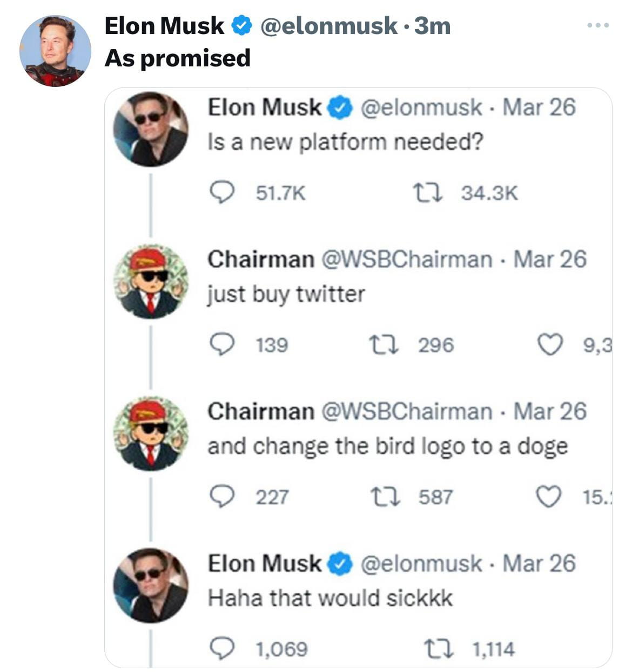632x672 pixels.
Task: Open the three-dot more options menu
Action: pos(598,25)
